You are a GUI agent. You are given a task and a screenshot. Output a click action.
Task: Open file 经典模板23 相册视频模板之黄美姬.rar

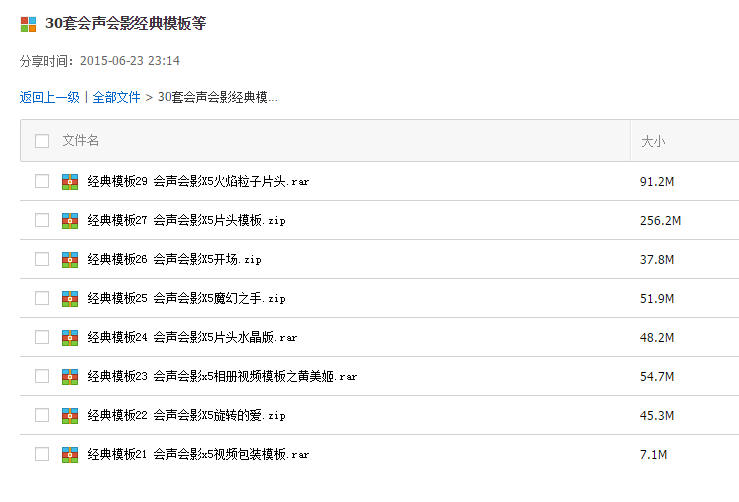coord(222,377)
